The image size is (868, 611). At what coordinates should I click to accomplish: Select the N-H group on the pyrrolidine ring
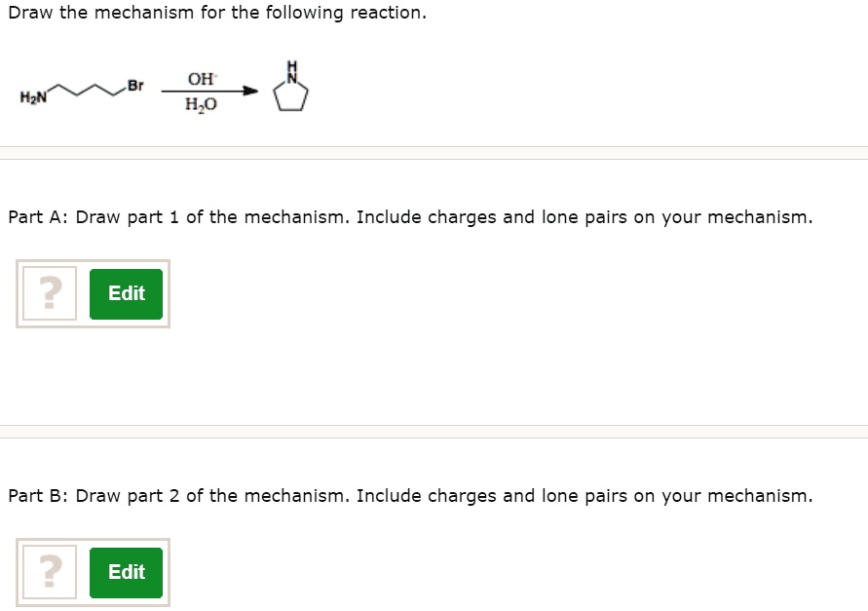coord(291,68)
